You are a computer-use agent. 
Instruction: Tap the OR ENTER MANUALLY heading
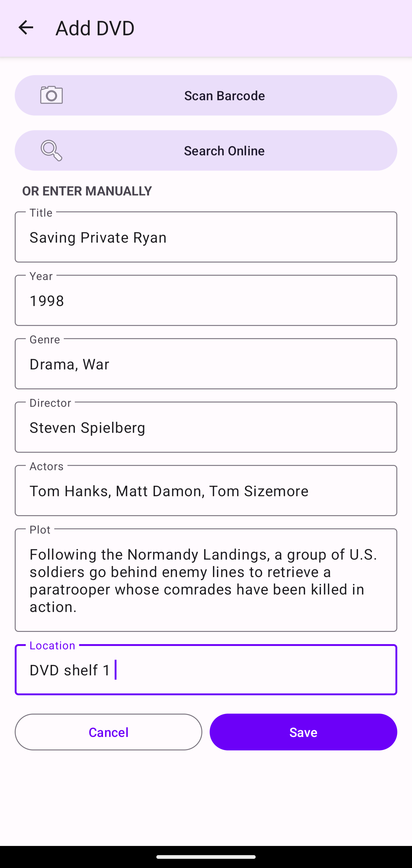click(x=87, y=191)
